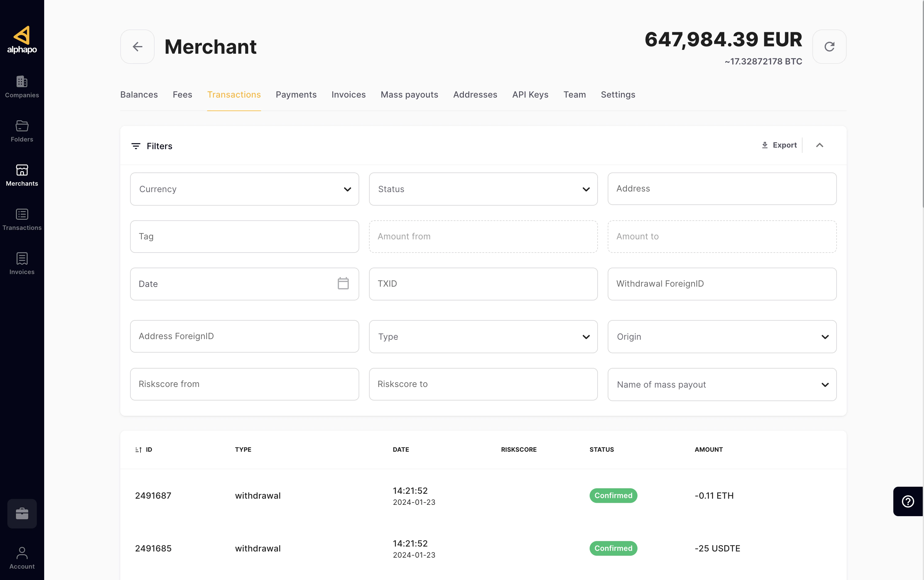924x580 pixels.
Task: Focus the Tag filter field
Action: click(x=244, y=237)
